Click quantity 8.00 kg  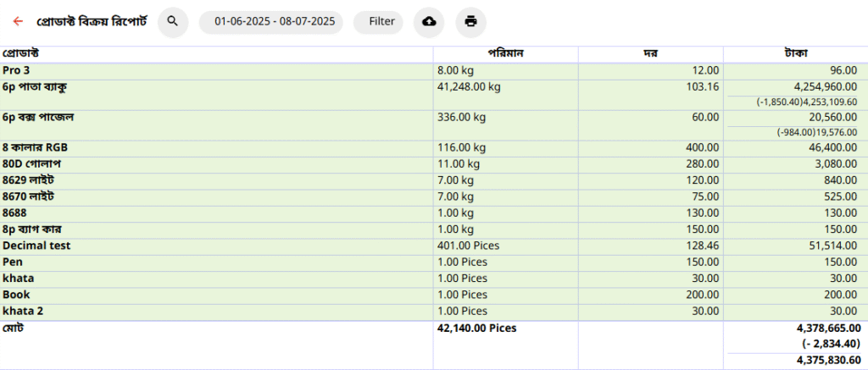pos(455,71)
